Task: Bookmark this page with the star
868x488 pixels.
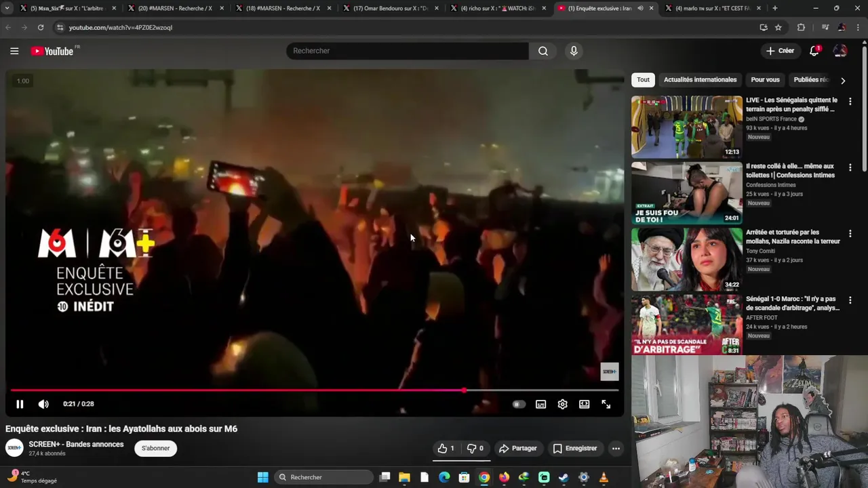Action: (778, 27)
